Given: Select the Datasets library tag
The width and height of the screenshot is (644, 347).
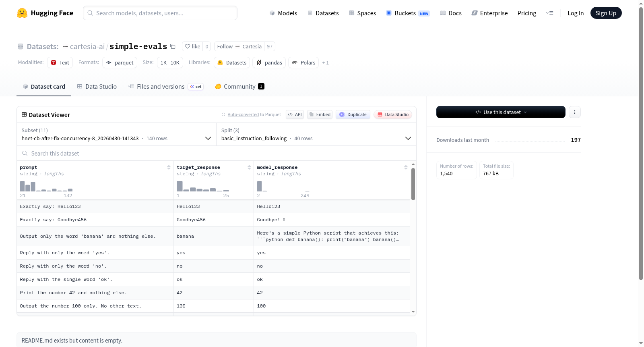Looking at the screenshot, I should click(232, 62).
